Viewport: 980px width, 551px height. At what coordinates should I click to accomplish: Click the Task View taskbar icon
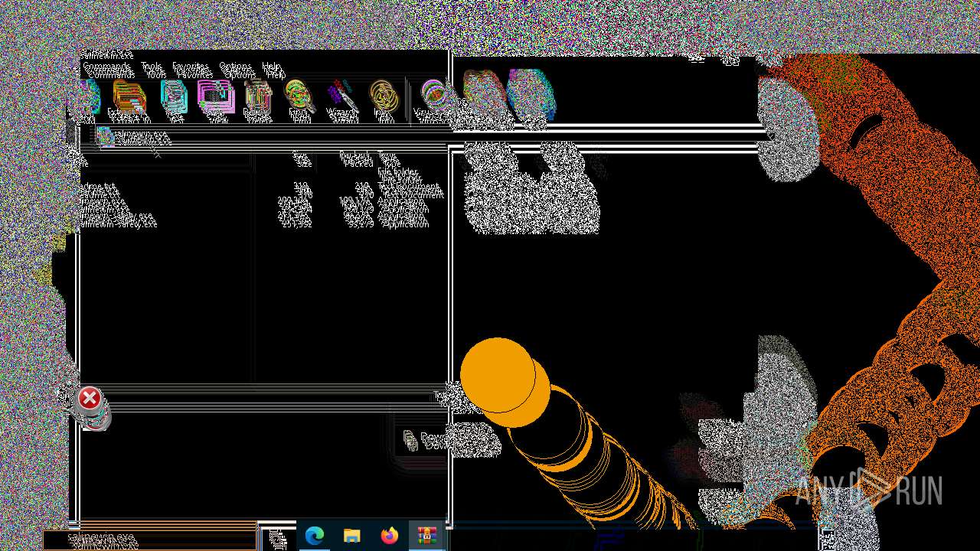278,539
